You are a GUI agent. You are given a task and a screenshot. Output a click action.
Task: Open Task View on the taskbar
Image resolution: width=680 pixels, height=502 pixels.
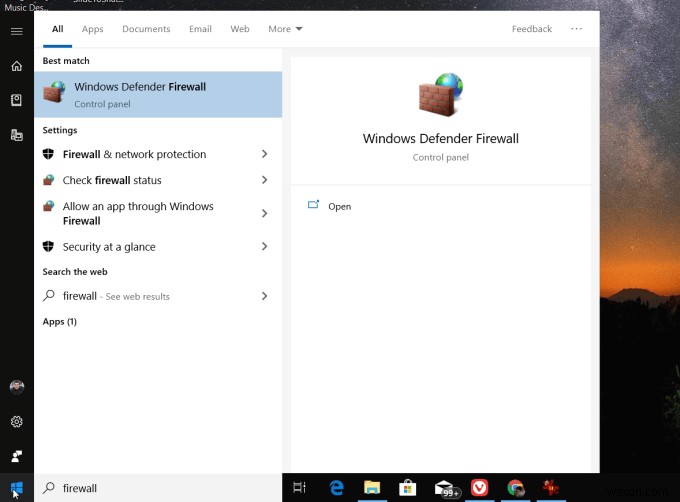point(300,487)
